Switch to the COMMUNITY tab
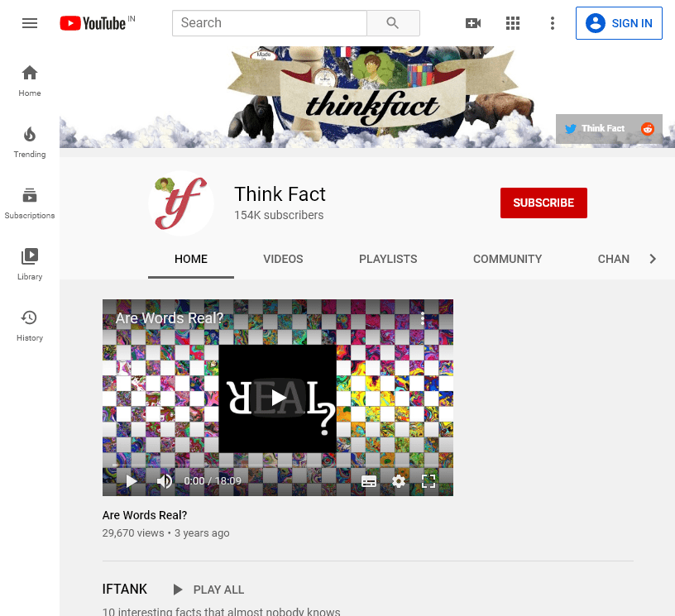Screen dimensions: 675x616 coord(507,259)
